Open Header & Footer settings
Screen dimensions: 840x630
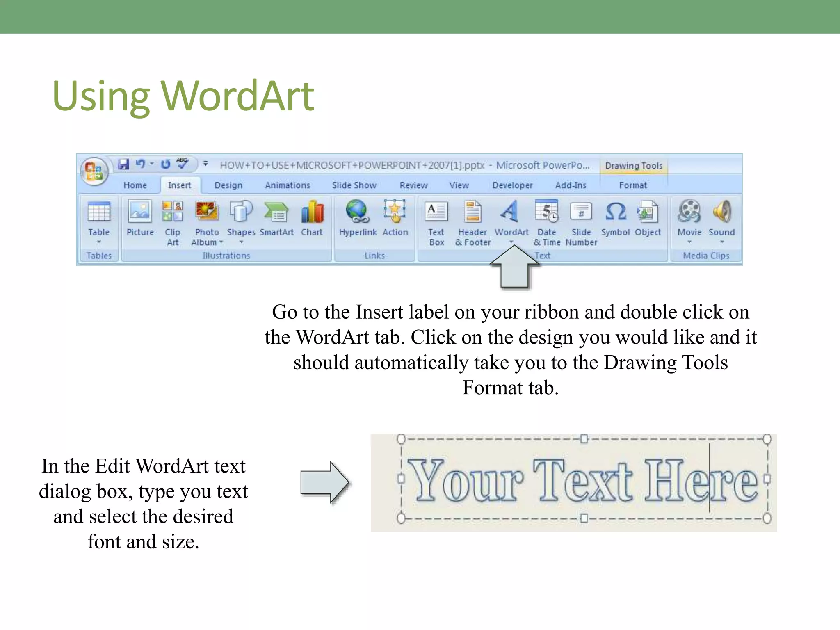[x=473, y=224]
